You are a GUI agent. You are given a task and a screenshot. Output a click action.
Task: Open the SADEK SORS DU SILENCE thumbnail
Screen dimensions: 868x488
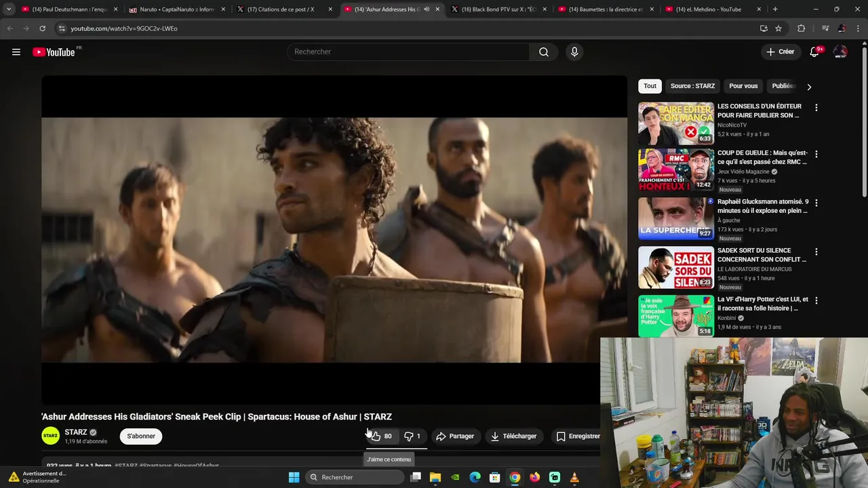[x=676, y=267]
